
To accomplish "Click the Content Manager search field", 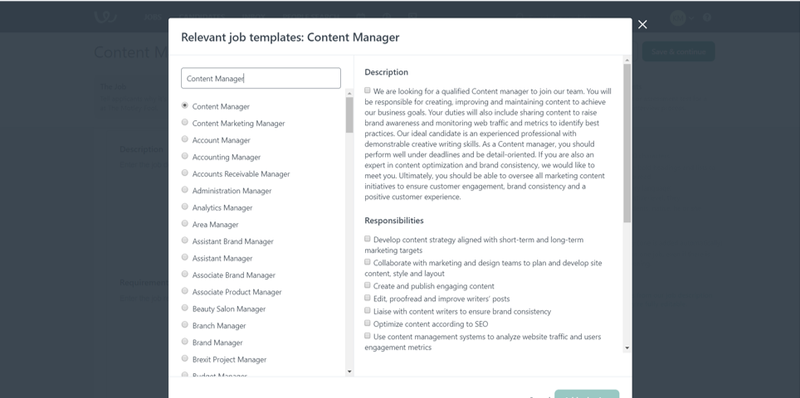I will (x=261, y=78).
